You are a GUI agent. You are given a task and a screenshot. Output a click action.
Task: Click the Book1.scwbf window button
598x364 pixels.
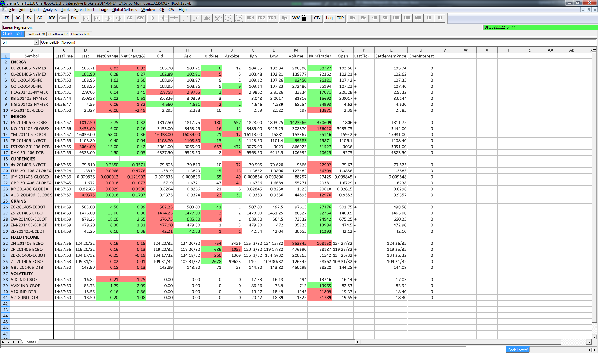click(x=518, y=350)
